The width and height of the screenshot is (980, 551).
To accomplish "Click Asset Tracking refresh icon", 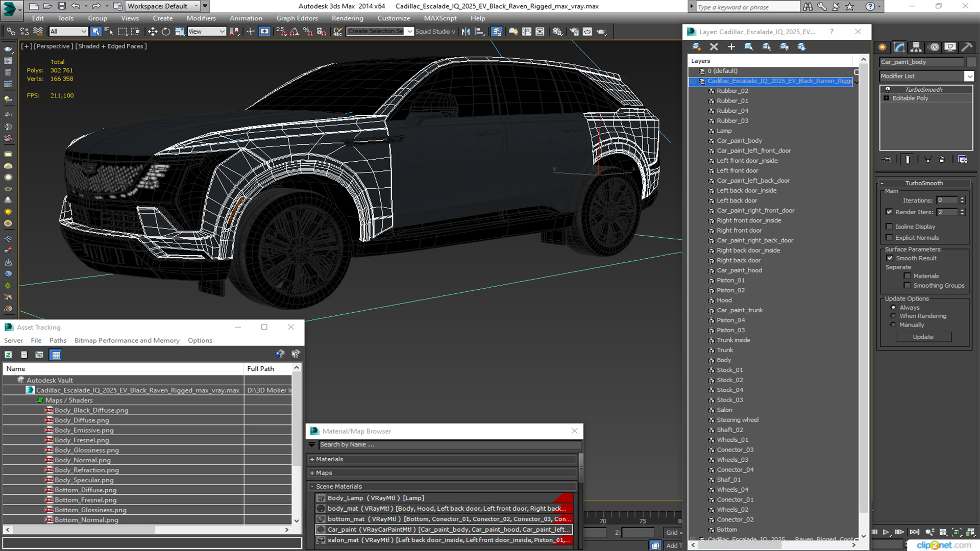I will tap(9, 355).
